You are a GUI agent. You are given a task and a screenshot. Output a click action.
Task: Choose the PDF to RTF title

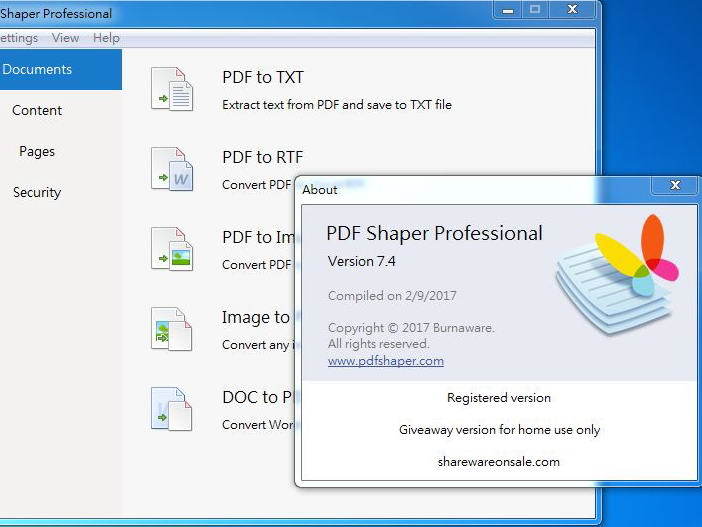(262, 158)
